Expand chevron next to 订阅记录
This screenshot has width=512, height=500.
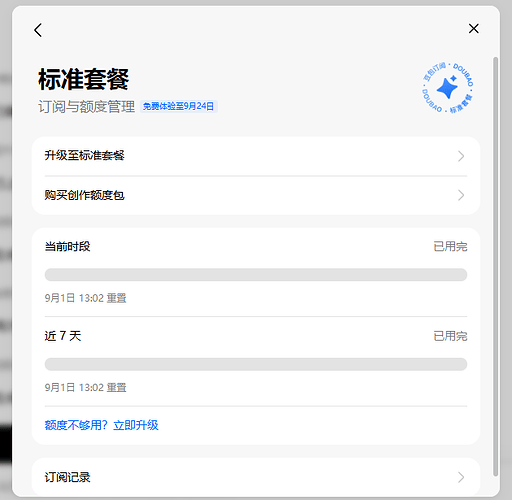pyautogui.click(x=461, y=477)
